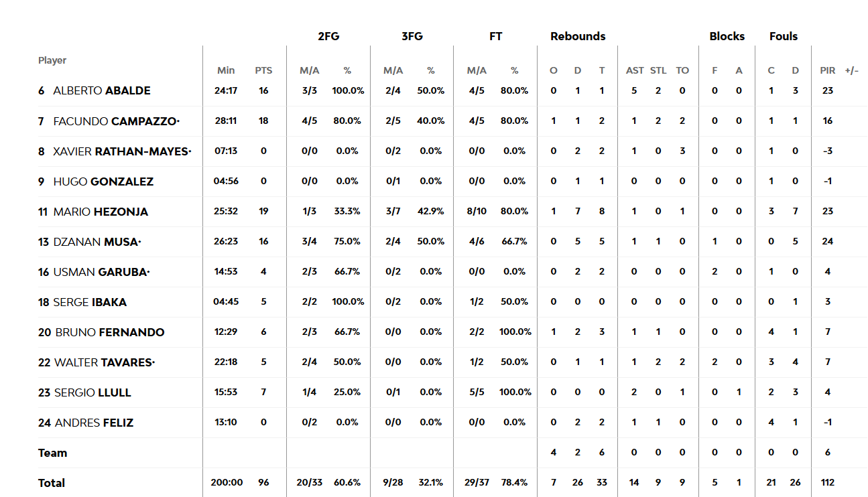Click the AST column header

click(x=635, y=70)
